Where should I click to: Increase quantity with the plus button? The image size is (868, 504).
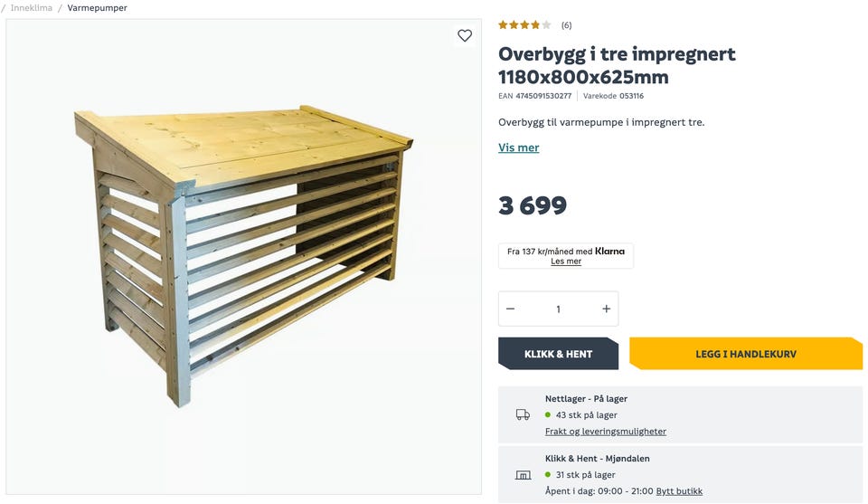pyautogui.click(x=606, y=309)
